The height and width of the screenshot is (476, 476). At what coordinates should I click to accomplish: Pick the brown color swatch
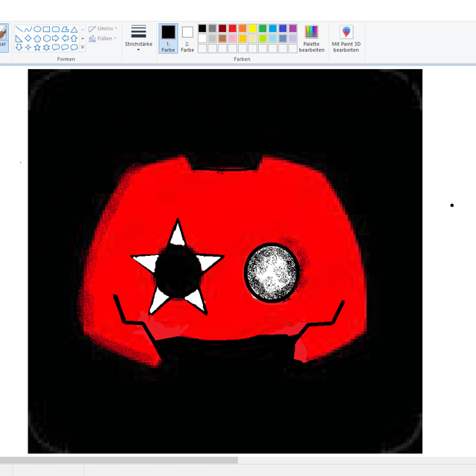pyautogui.click(x=222, y=39)
